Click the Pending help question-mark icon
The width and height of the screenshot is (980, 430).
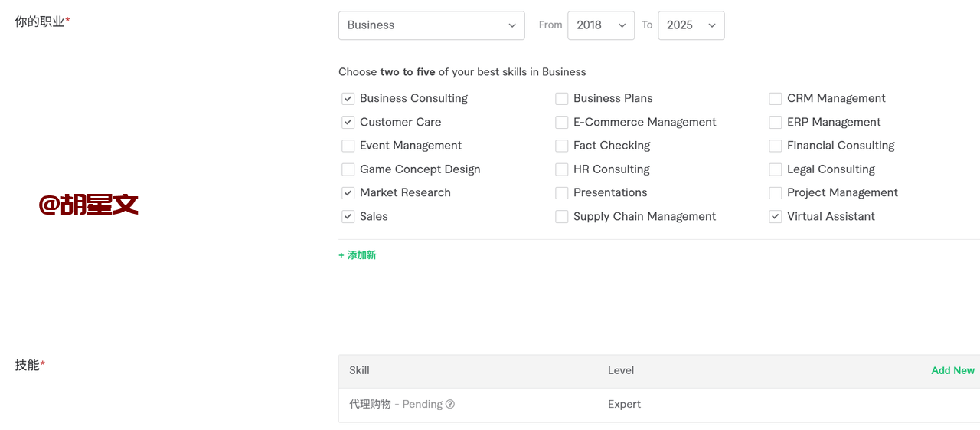[x=450, y=405]
